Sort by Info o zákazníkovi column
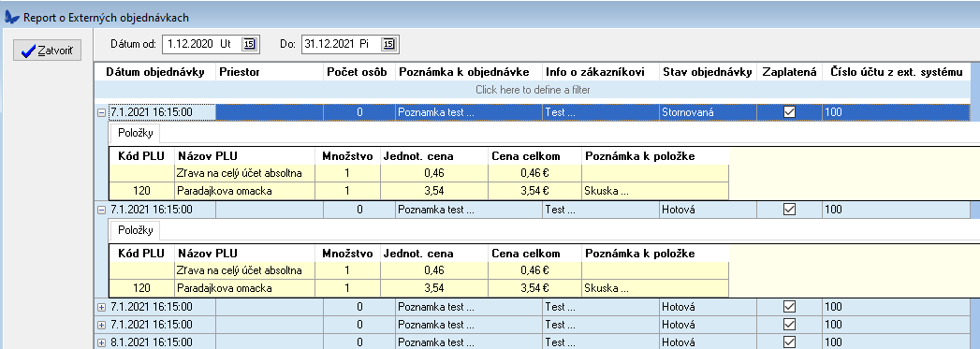Image resolution: width=980 pixels, height=349 pixels. (601, 72)
